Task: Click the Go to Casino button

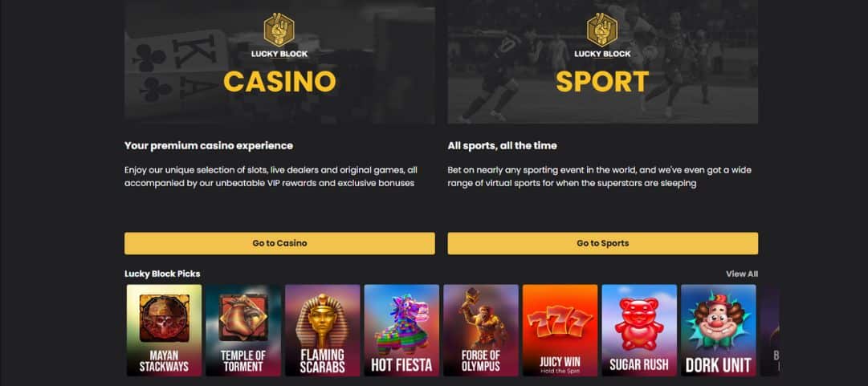Action: point(279,243)
